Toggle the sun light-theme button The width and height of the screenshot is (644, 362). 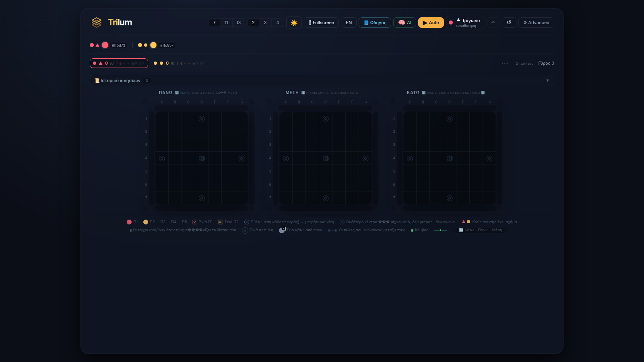294,23
